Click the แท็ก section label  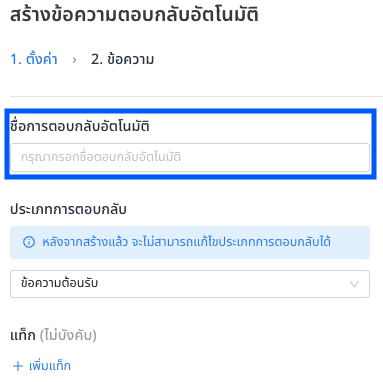click(x=23, y=335)
